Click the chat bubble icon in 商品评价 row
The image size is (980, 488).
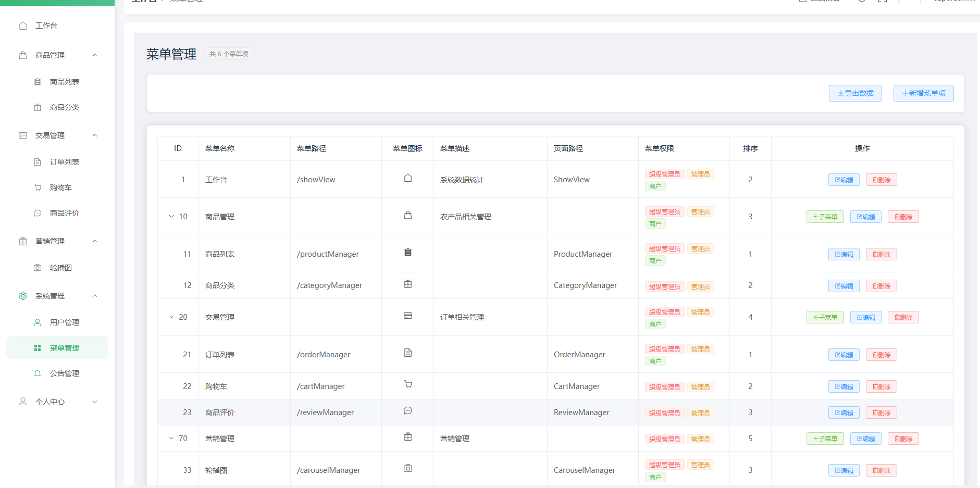tap(408, 411)
